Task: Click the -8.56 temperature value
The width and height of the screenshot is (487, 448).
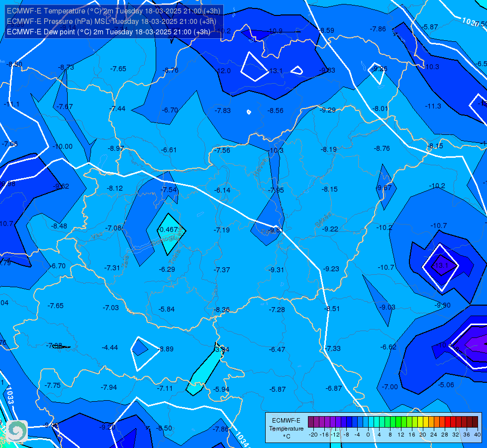Action: coord(275,111)
